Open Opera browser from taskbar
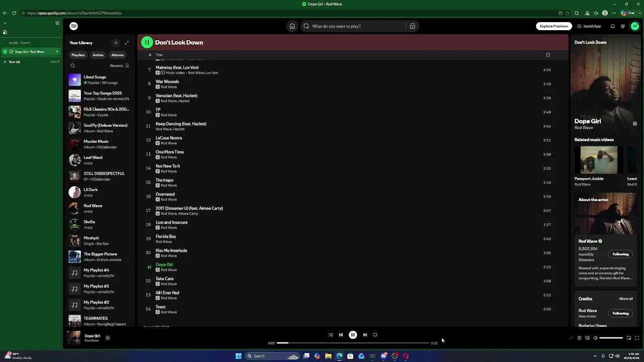Image resolution: width=644 pixels, height=362 pixels. coord(406,356)
